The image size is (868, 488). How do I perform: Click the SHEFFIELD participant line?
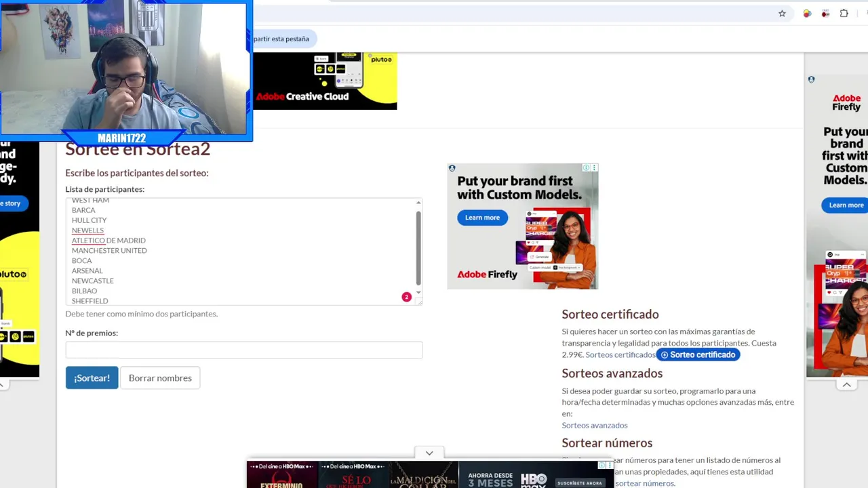point(90,301)
